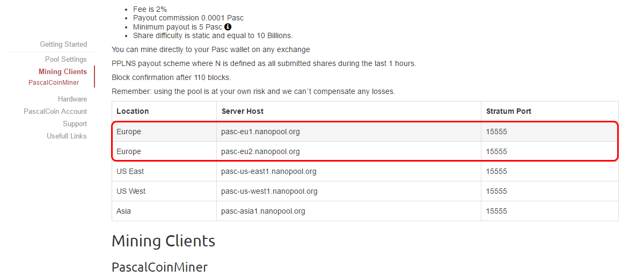Open the Getting Started sidebar section

pos(63,44)
